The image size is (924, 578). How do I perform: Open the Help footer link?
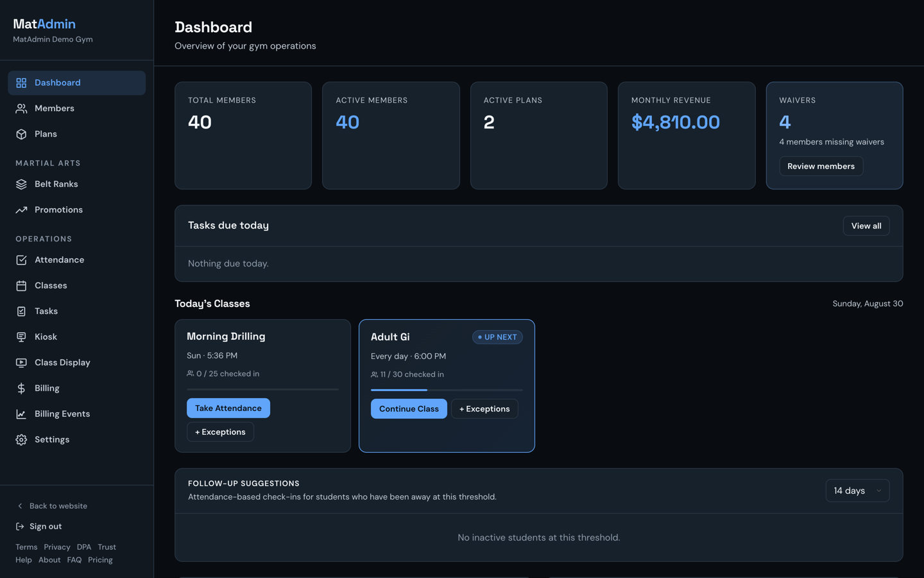coord(24,560)
